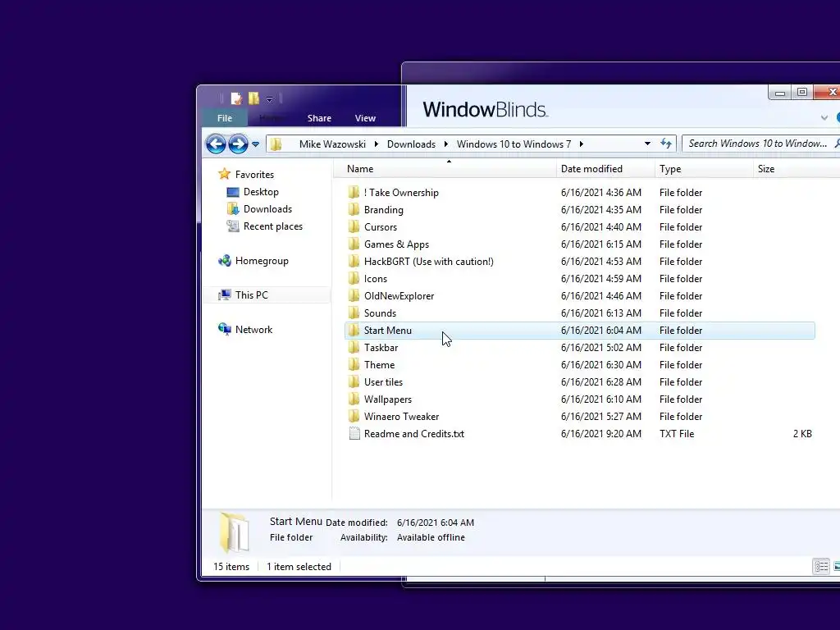Select the OldNewExplorer folder icon
The height and width of the screenshot is (630, 840).
click(x=354, y=295)
